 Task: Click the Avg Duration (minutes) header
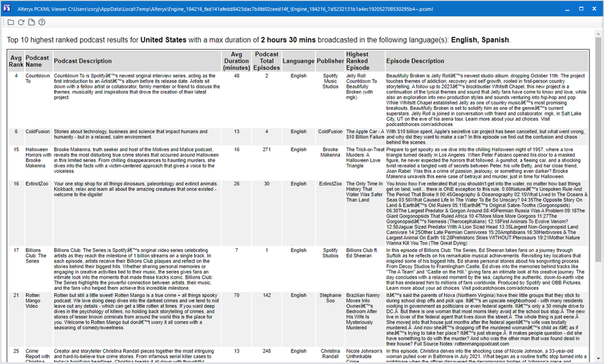[237, 61]
